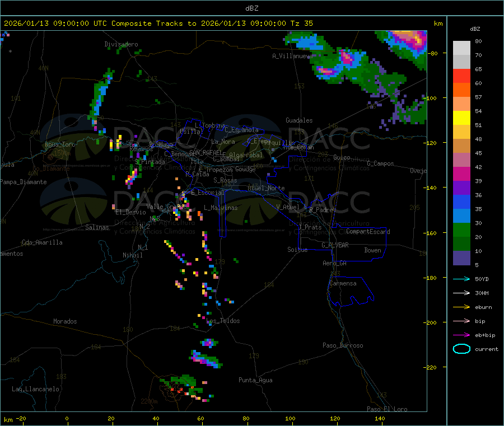This screenshot has height=426, width=504.
Task: Click the Atuel_Norte map label
Action: [x=266, y=188]
